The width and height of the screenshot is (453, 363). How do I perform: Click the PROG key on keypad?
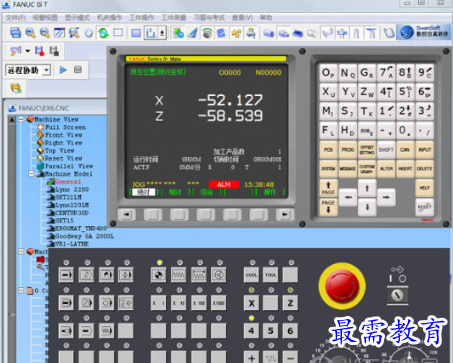pyautogui.click(x=347, y=150)
